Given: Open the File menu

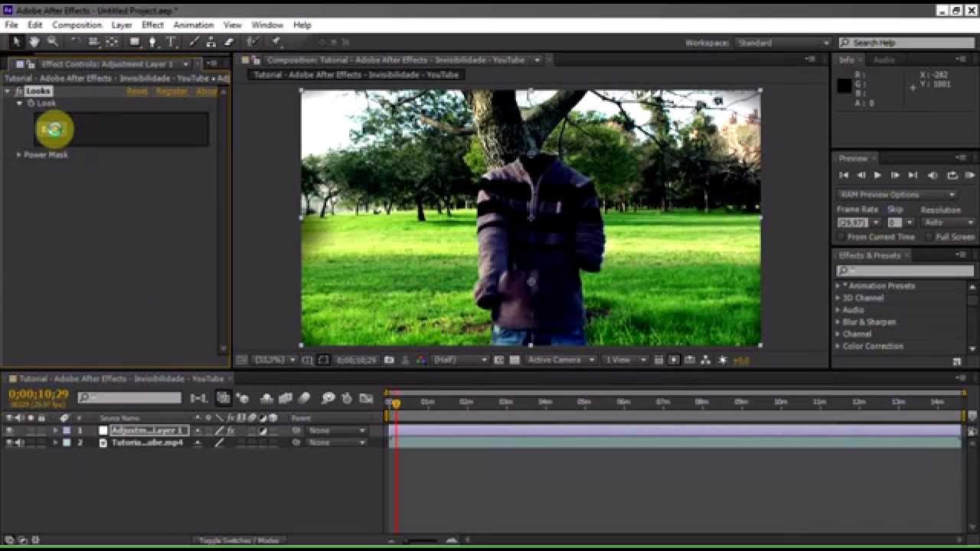Looking at the screenshot, I should [11, 25].
